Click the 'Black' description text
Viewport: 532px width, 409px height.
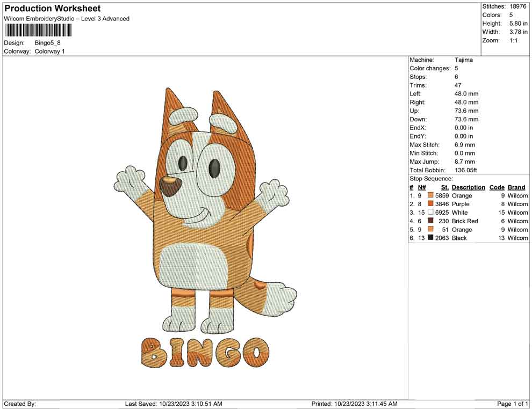[x=459, y=238]
